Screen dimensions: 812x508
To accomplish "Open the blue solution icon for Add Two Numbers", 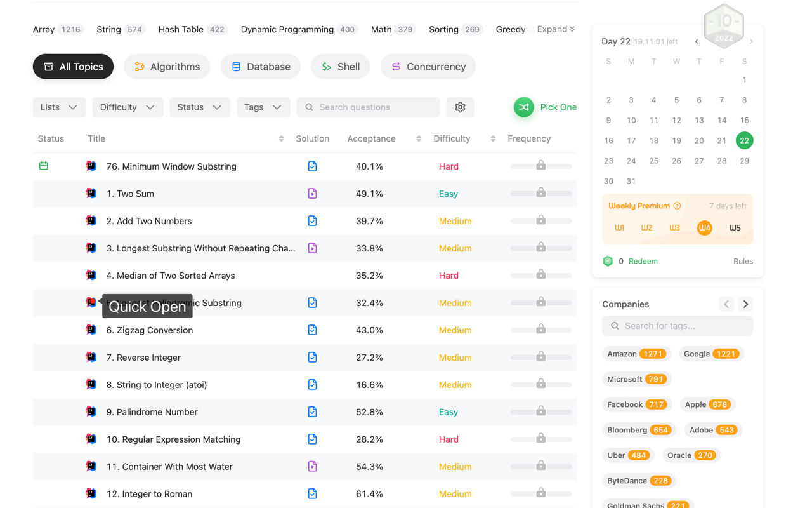I will (312, 220).
